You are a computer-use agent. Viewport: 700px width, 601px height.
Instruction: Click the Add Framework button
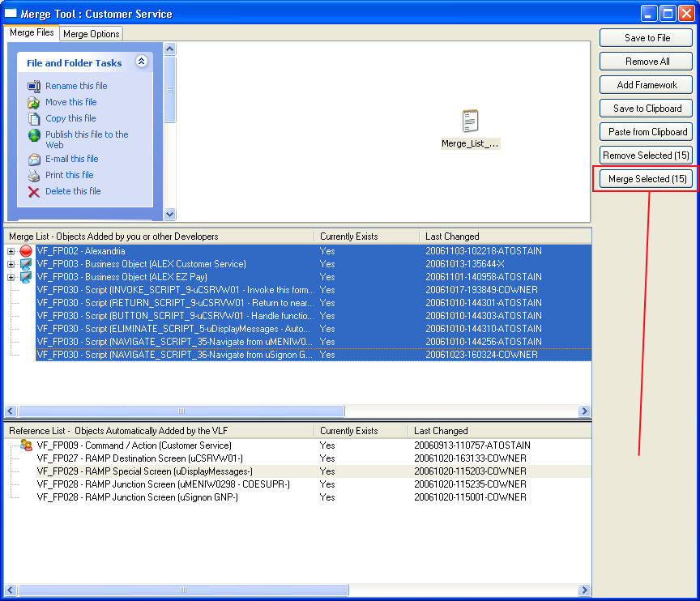point(646,85)
